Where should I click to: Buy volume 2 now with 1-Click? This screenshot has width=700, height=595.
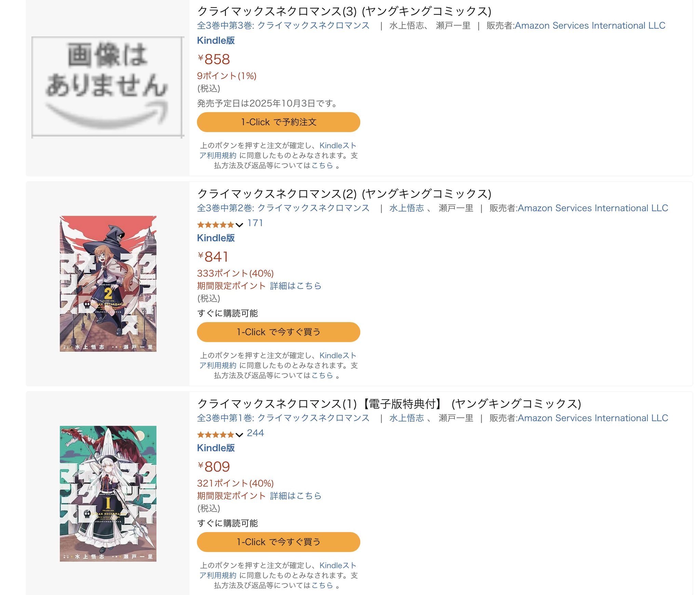coord(279,332)
